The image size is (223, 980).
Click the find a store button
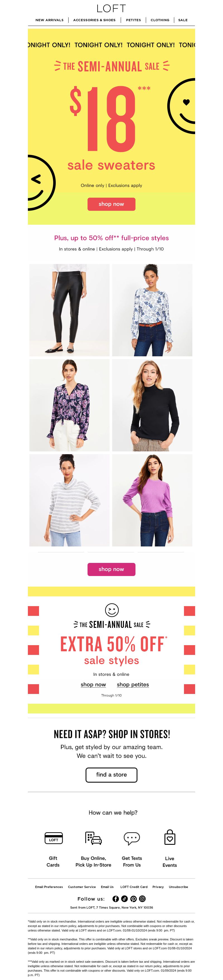coord(111,775)
